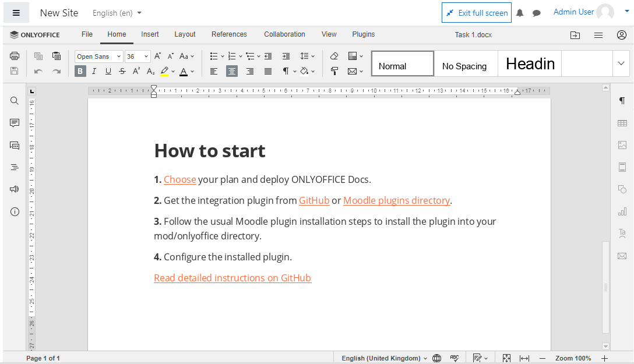The height and width of the screenshot is (364, 634).
Task: Open the feedback megaphone icon
Action: pyautogui.click(x=15, y=189)
